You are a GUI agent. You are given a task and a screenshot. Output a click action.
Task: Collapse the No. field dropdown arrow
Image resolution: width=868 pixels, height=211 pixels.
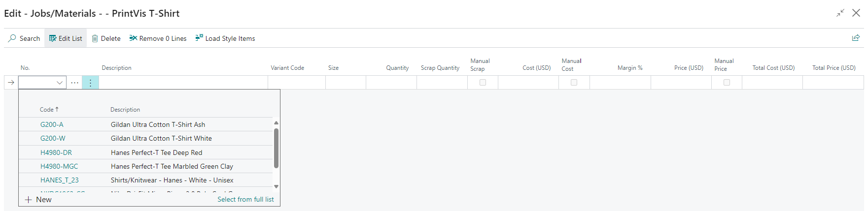60,83
